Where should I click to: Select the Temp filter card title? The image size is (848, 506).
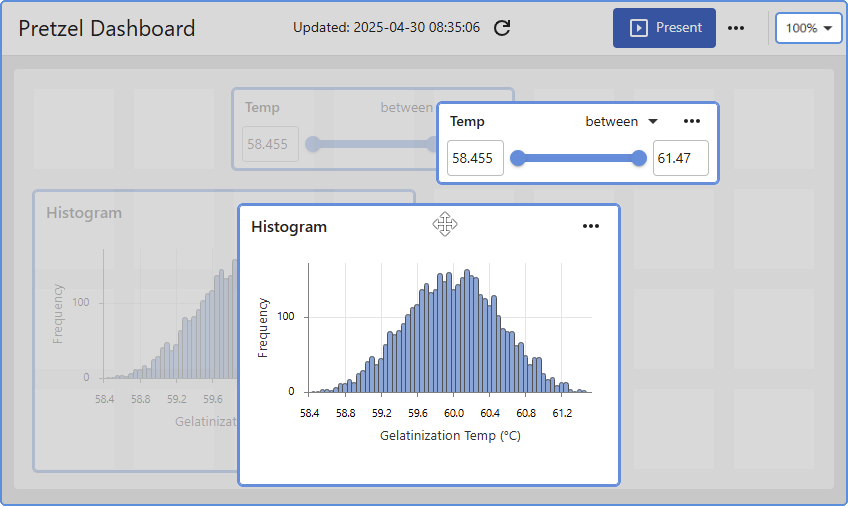click(467, 121)
